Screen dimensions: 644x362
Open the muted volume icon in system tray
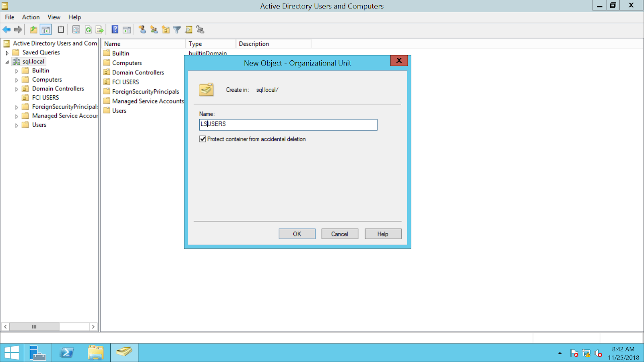click(599, 353)
